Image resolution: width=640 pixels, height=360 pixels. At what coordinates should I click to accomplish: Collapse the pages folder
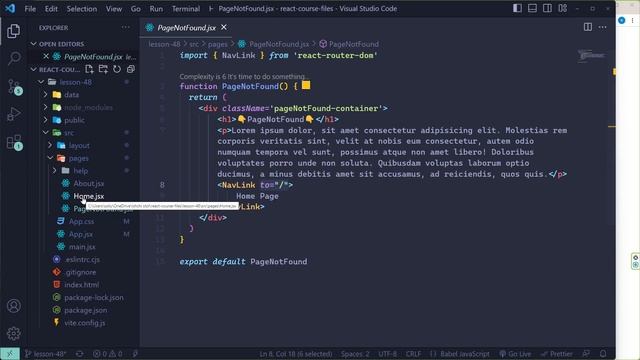[x=50, y=158]
